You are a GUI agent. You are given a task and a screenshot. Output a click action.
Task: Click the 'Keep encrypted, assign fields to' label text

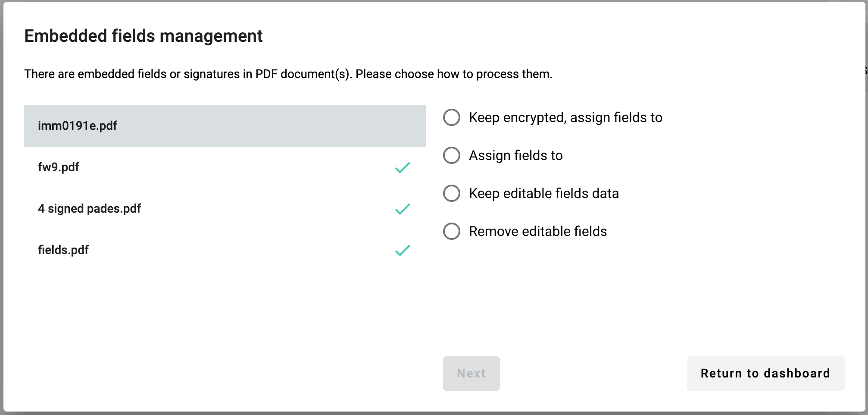565,117
